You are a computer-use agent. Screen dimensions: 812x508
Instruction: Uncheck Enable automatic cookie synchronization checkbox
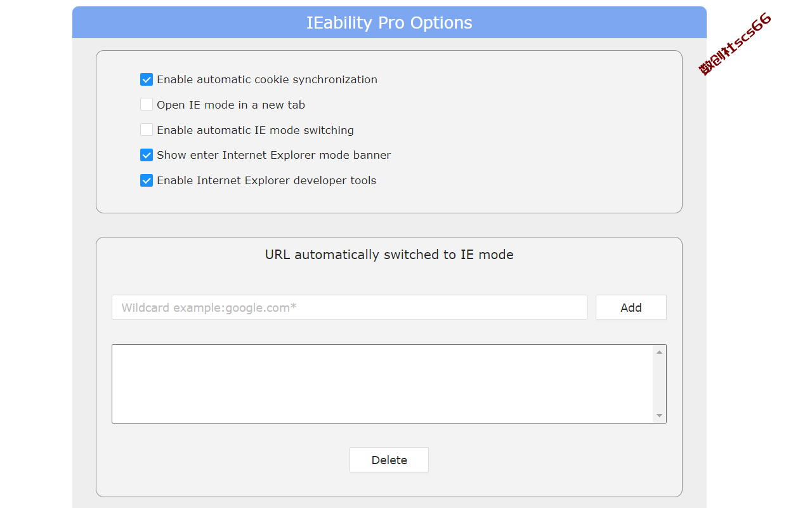pyautogui.click(x=147, y=79)
